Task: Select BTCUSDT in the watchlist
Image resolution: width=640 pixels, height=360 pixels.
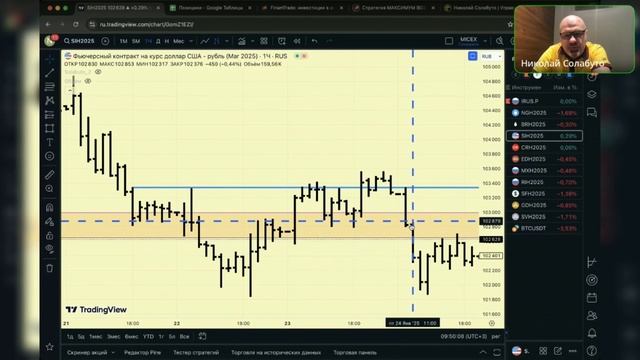Action: pyautogui.click(x=544, y=228)
